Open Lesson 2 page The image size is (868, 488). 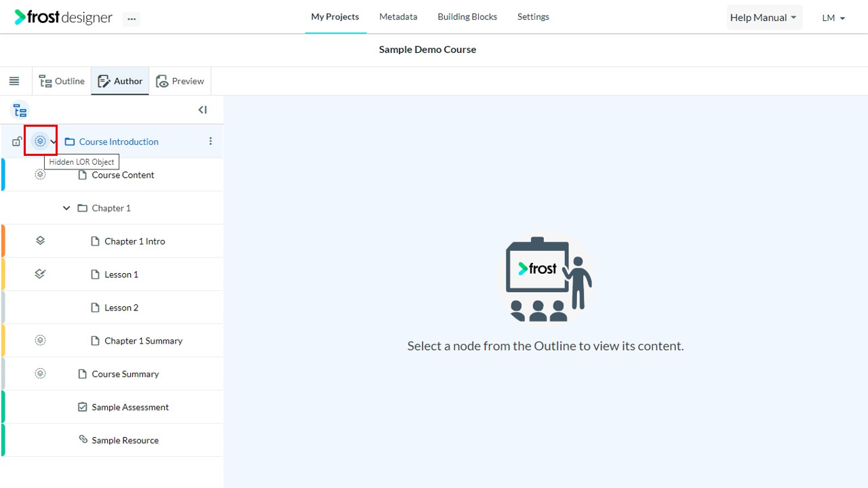pyautogui.click(x=121, y=308)
